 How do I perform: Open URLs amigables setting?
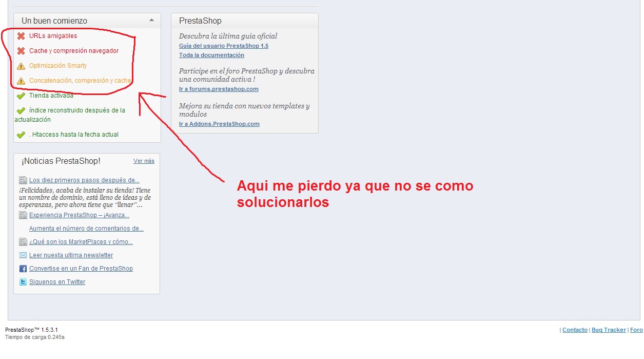coord(53,36)
